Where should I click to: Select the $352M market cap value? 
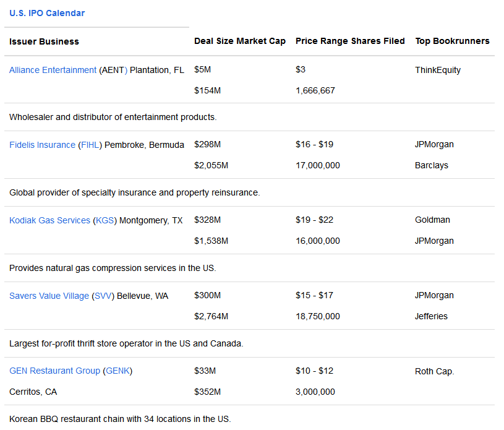(207, 392)
